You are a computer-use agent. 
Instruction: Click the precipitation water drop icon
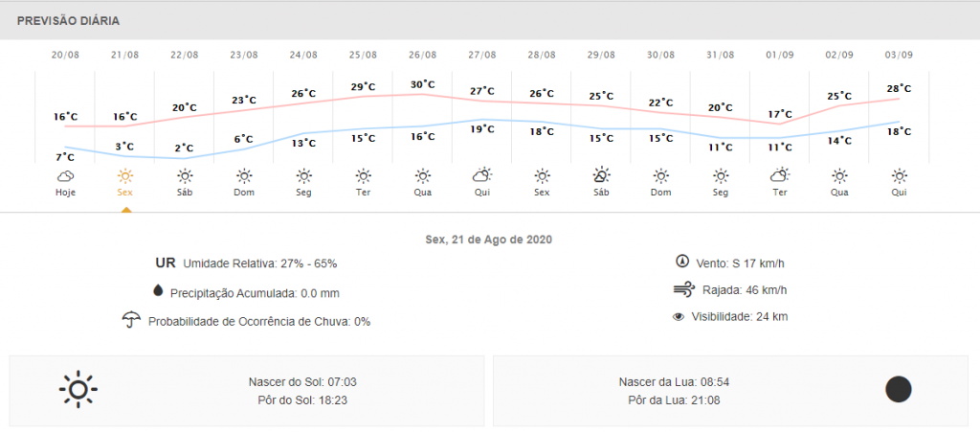point(158,291)
